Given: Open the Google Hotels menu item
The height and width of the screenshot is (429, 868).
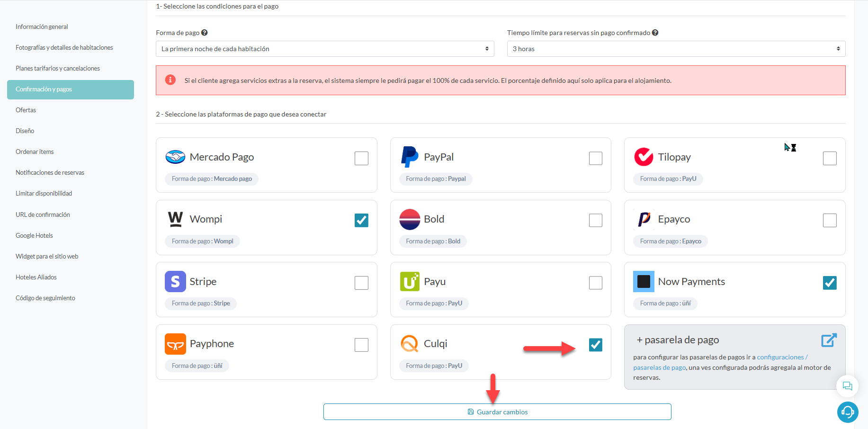Looking at the screenshot, I should coord(34,235).
